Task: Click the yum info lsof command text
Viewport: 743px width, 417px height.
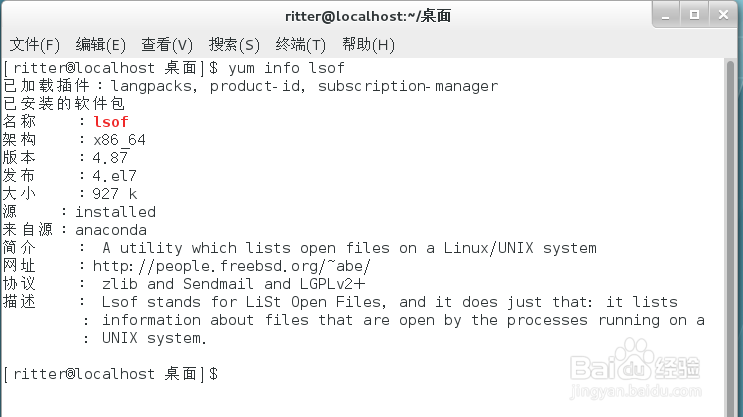Action: pos(286,68)
